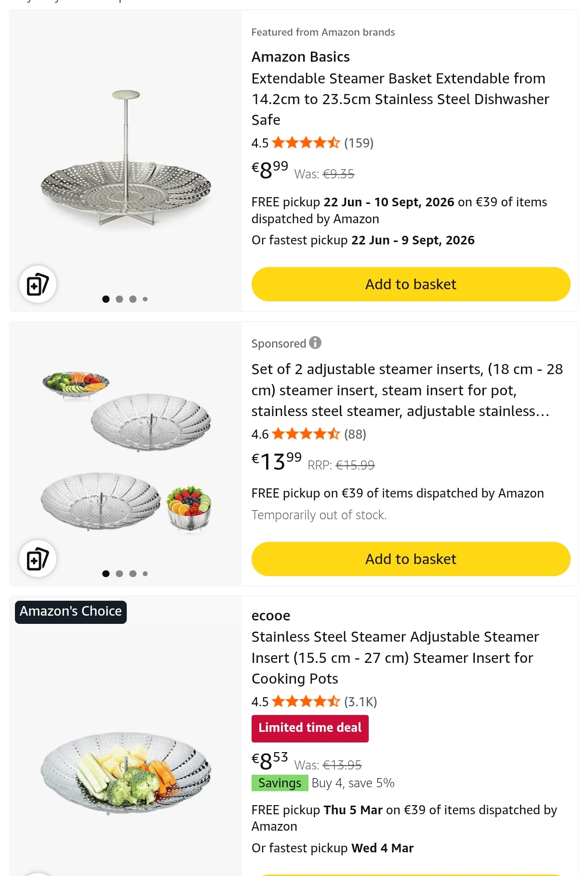Viewport: 588px width, 876px height.
Task: Add set of 2 steamer inserts to basket
Action: coord(411,559)
